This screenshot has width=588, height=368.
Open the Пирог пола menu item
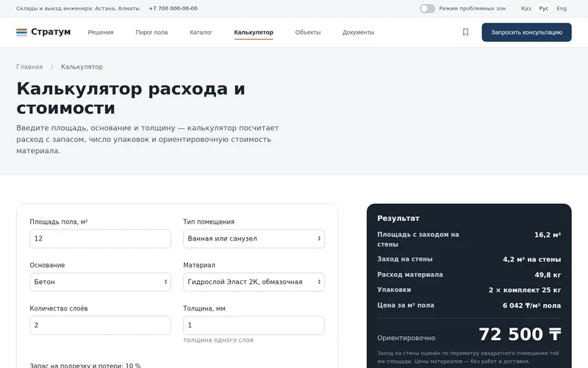[x=151, y=32]
